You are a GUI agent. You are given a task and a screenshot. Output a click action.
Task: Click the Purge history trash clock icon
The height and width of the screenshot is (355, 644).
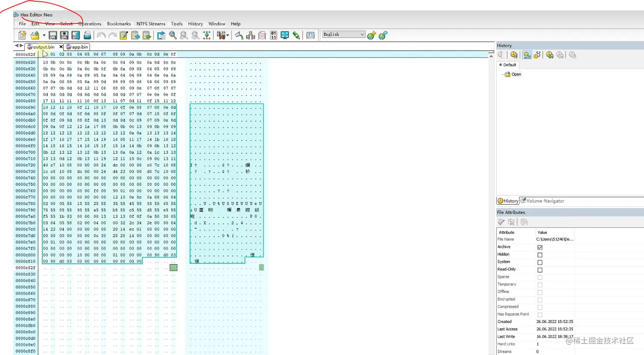(x=514, y=55)
